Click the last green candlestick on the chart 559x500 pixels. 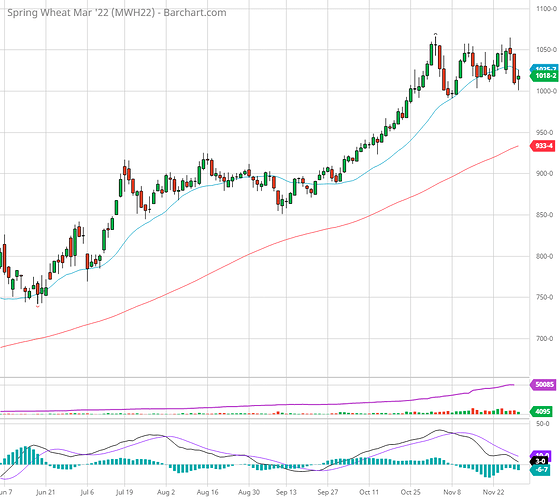(518, 77)
